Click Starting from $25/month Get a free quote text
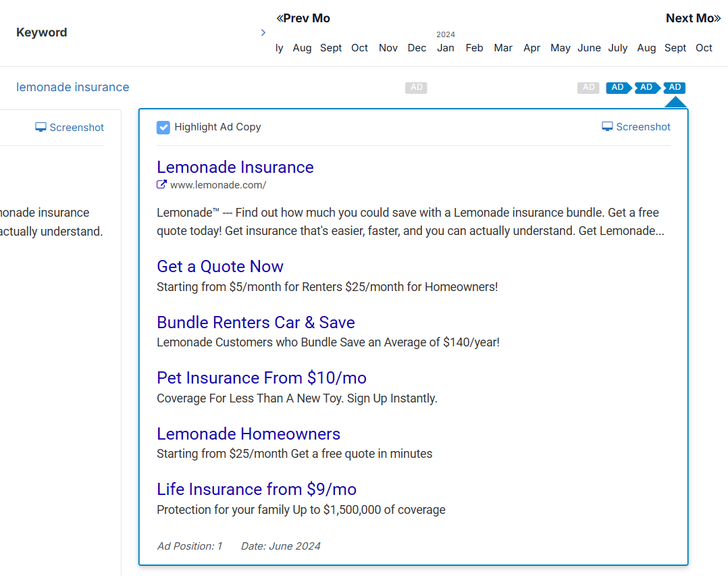 pos(294,454)
